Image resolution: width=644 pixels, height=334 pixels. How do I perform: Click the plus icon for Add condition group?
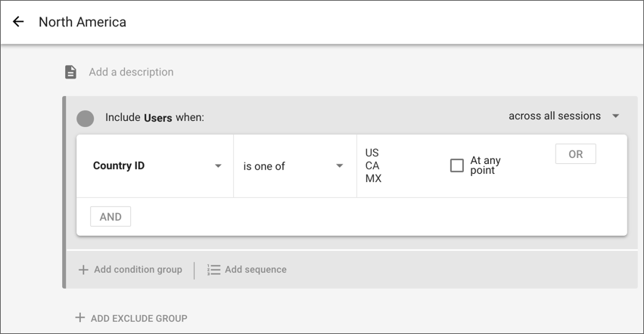pyautogui.click(x=83, y=270)
